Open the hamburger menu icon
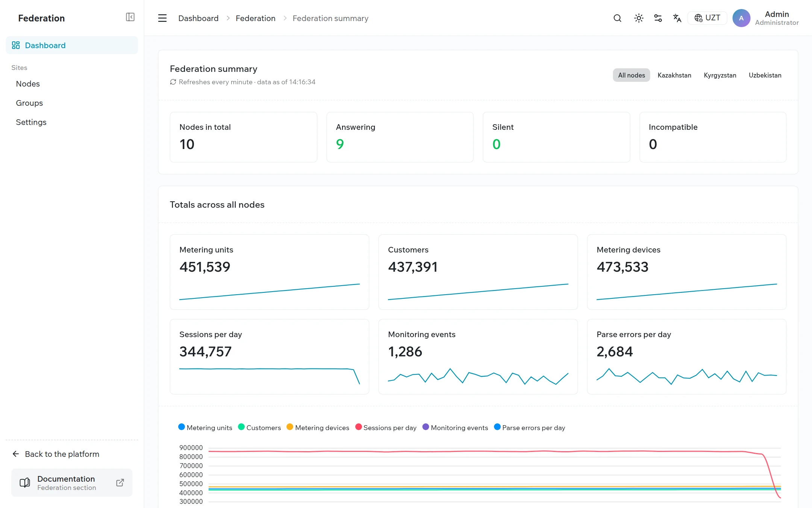Screen dimensions: 812x508 pyautogui.click(x=162, y=18)
